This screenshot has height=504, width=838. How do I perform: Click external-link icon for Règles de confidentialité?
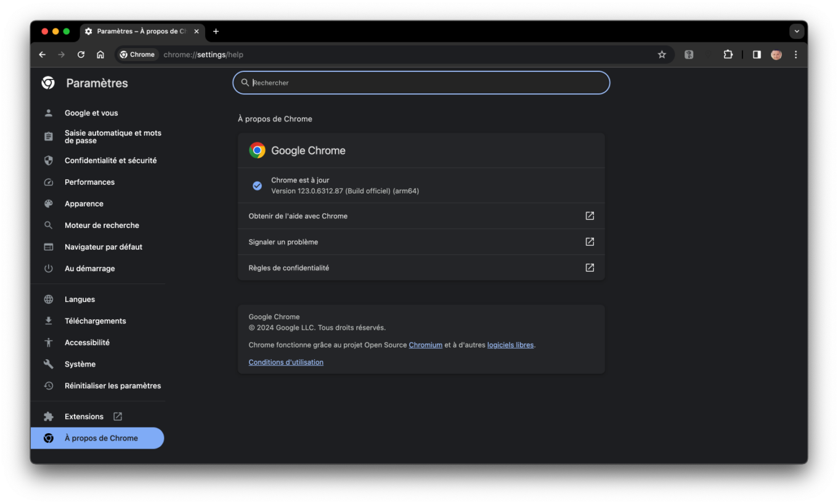click(590, 267)
